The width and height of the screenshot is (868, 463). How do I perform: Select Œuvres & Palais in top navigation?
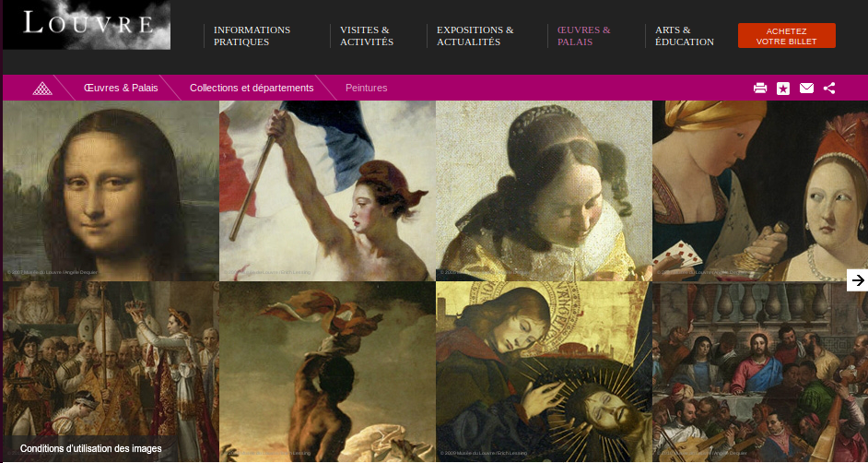click(x=584, y=36)
